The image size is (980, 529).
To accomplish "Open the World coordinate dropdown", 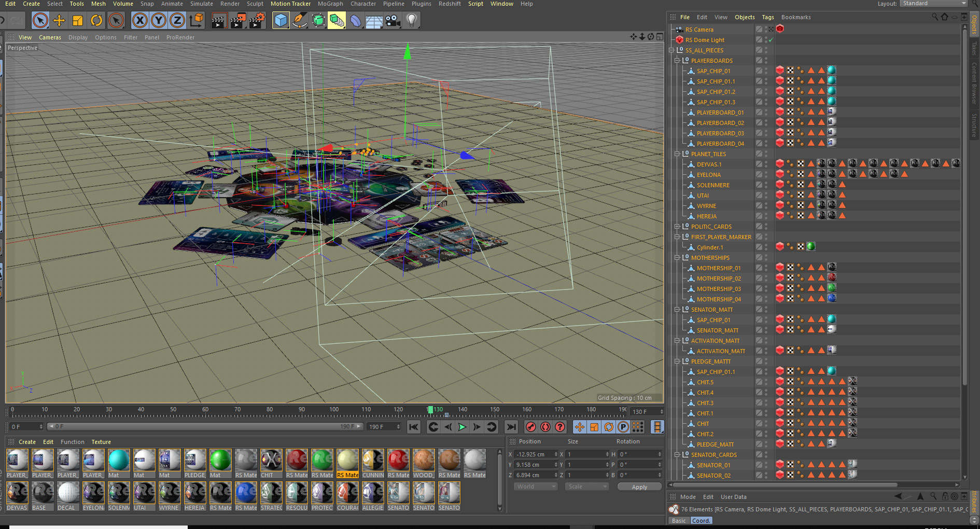I will coord(536,486).
